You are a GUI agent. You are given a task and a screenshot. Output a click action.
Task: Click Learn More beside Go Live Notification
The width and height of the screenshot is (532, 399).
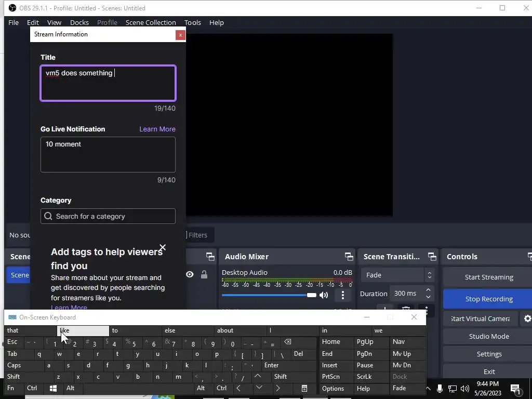157,129
